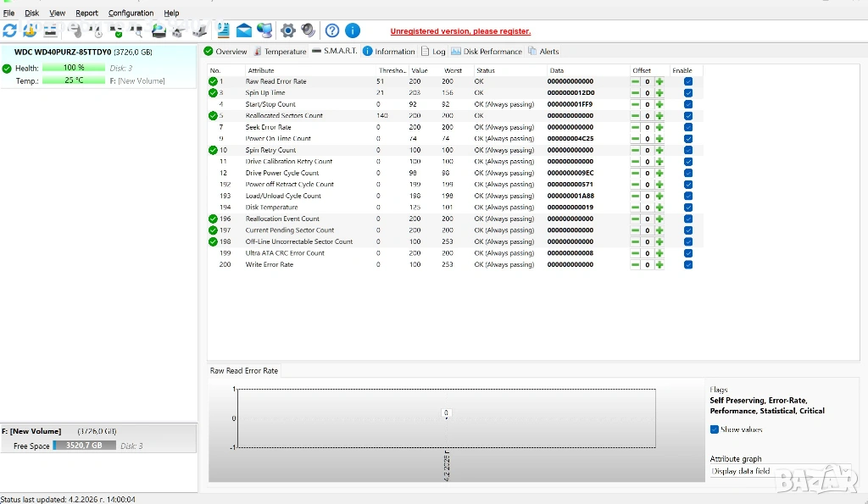This screenshot has width=868, height=504.
Task: Click the speaker sound alert icon
Action: [x=309, y=30]
